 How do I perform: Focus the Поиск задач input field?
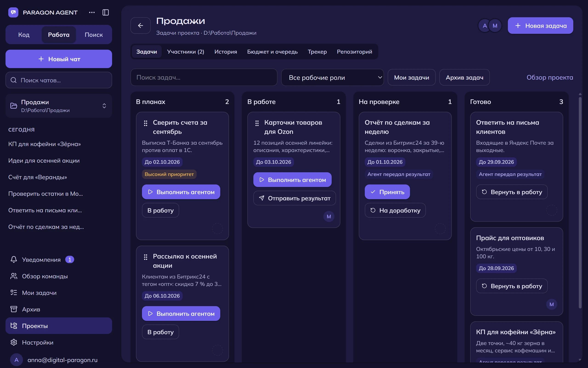(204, 78)
